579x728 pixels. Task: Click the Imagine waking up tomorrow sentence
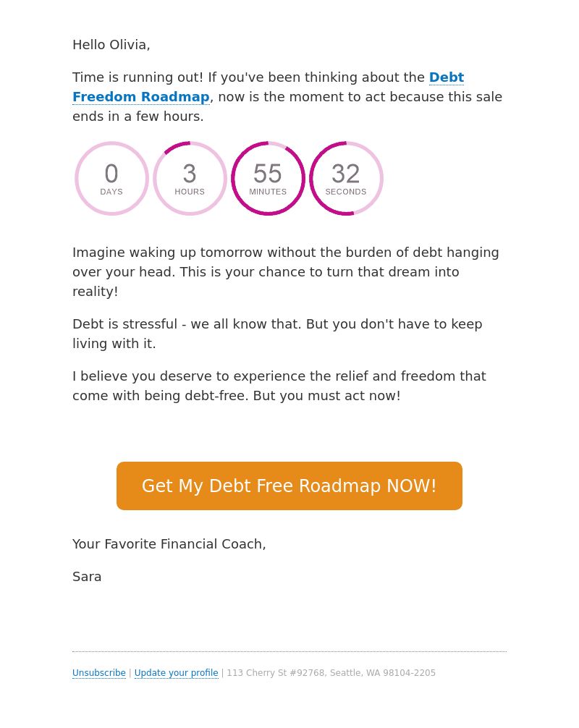click(x=286, y=253)
